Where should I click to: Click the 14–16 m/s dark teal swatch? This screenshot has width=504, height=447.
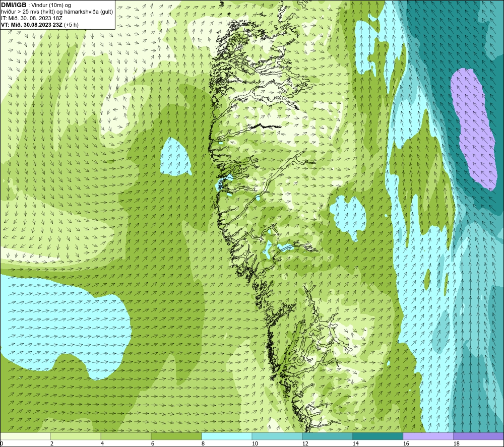tap(377, 436)
